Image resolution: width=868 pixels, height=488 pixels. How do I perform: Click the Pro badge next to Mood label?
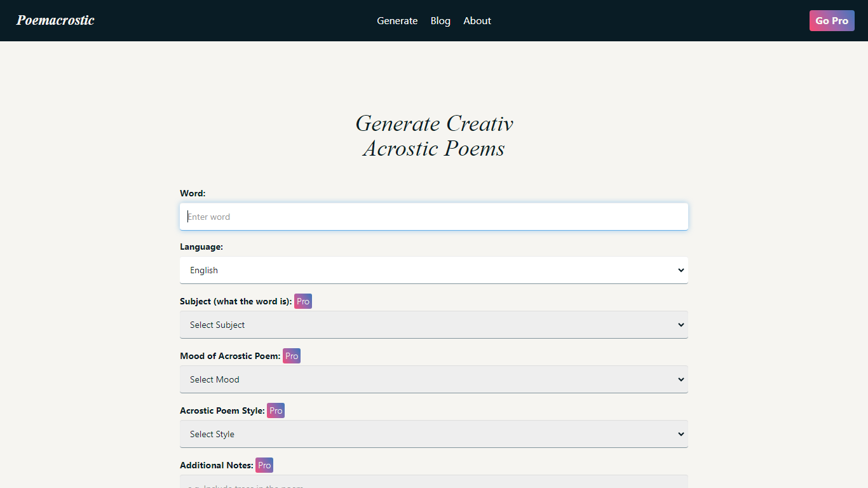tap(292, 356)
